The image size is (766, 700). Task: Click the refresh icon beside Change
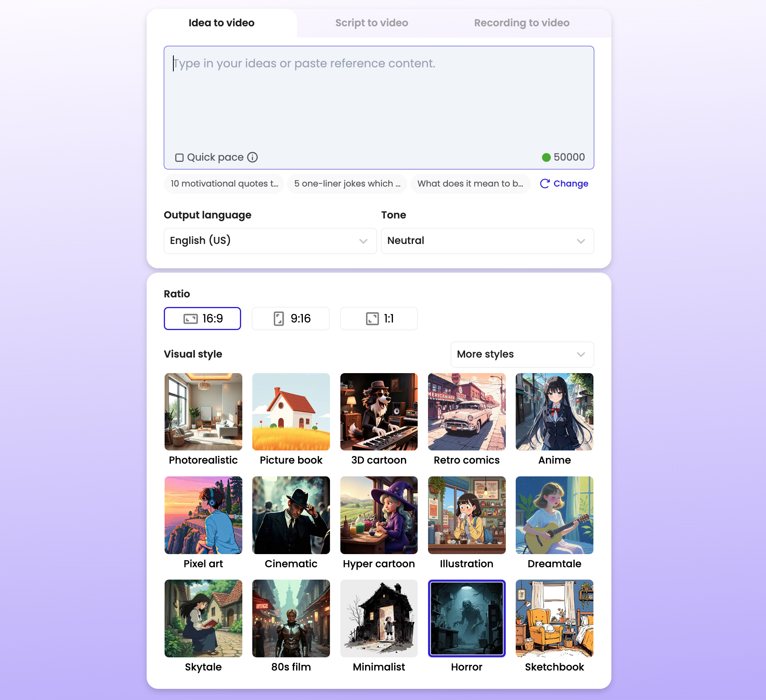(544, 183)
